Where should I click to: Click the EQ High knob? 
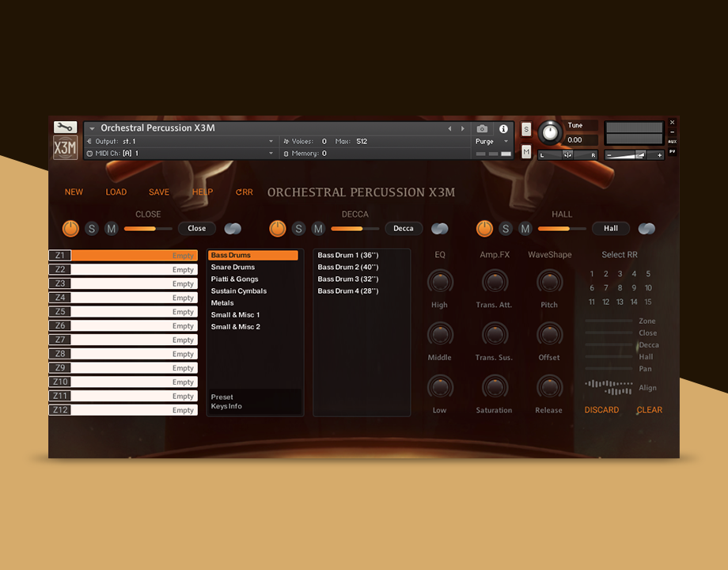440,282
